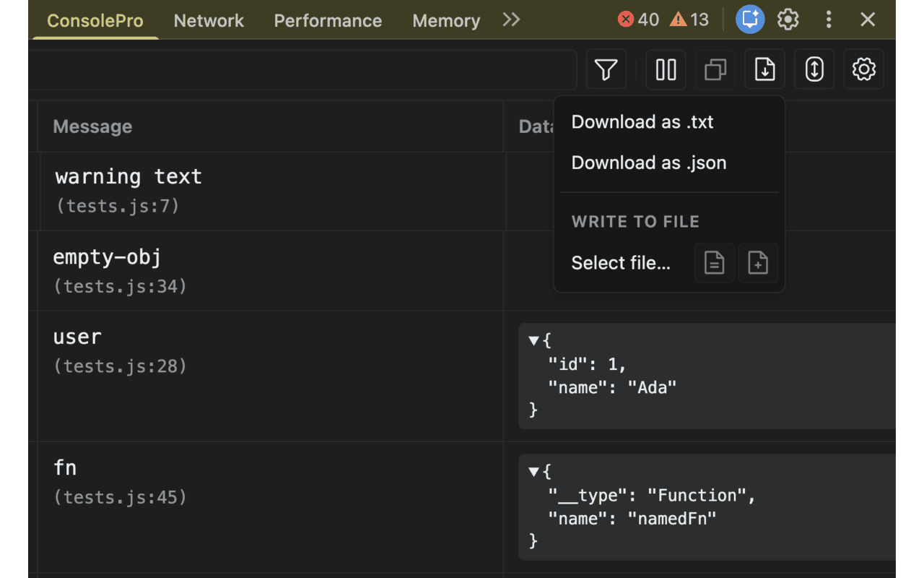924x578 pixels.
Task: Click source link tests.js:45
Action: click(x=121, y=497)
